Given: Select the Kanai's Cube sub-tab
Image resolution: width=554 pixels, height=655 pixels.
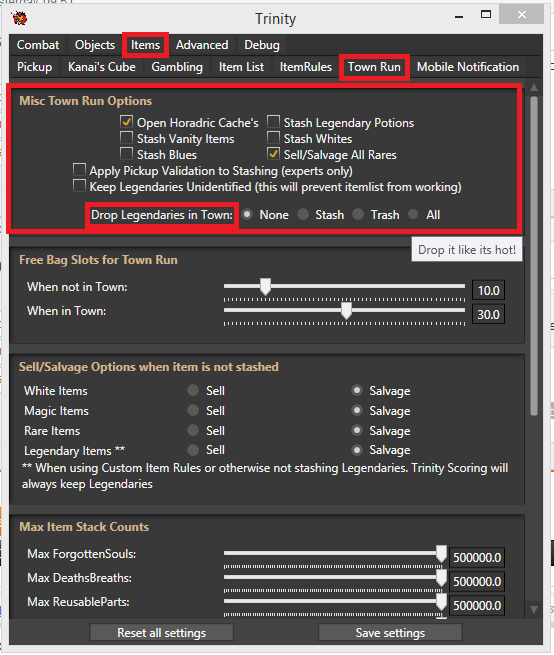Looking at the screenshot, I should [102, 67].
